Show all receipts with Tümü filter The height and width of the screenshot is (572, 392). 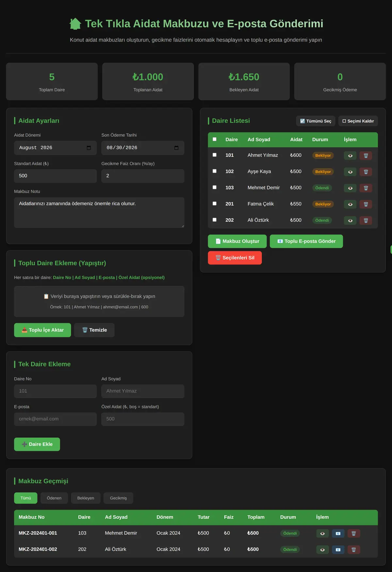26,498
